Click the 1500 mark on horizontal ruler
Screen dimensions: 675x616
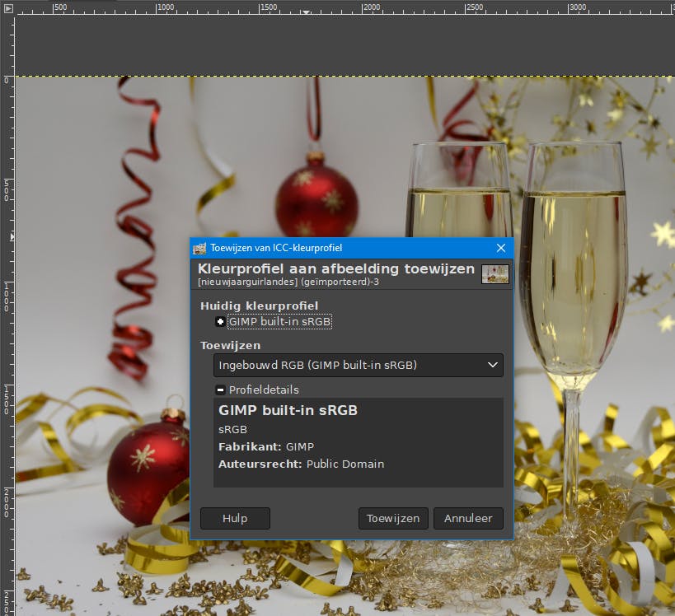click(x=269, y=7)
